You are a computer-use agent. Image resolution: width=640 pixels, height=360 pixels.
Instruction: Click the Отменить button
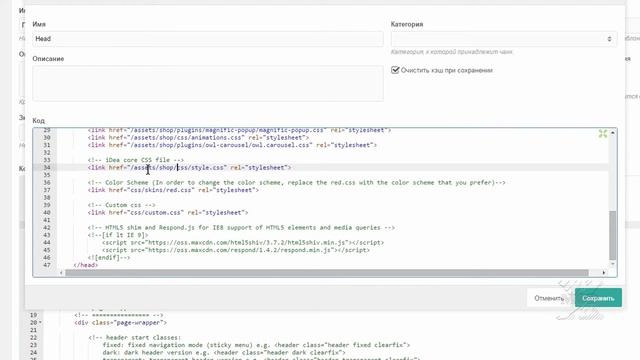click(549, 298)
